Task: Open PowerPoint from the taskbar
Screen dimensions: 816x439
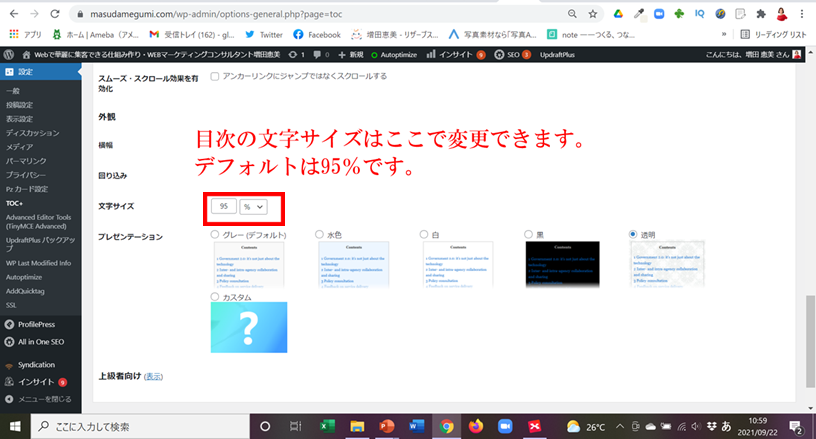Action: click(x=387, y=427)
